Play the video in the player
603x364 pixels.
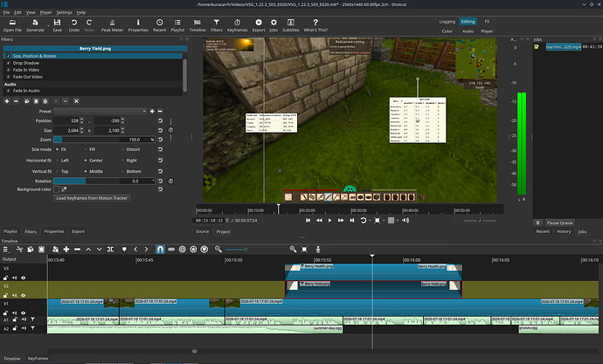pyautogui.click(x=329, y=220)
